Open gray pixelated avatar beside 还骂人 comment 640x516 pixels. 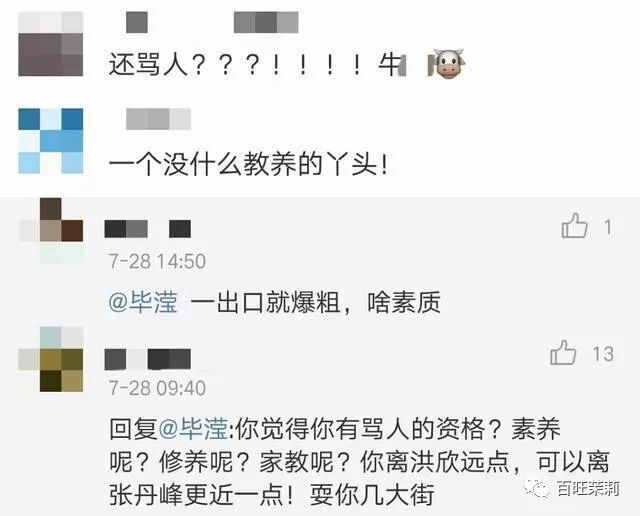(x=51, y=44)
